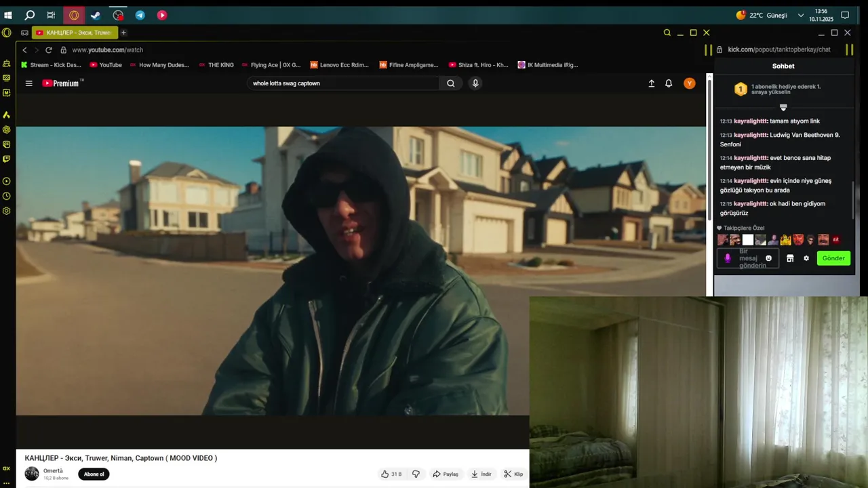868x488 pixels.
Task: Open the Kick chat shop icon
Action: pos(790,258)
